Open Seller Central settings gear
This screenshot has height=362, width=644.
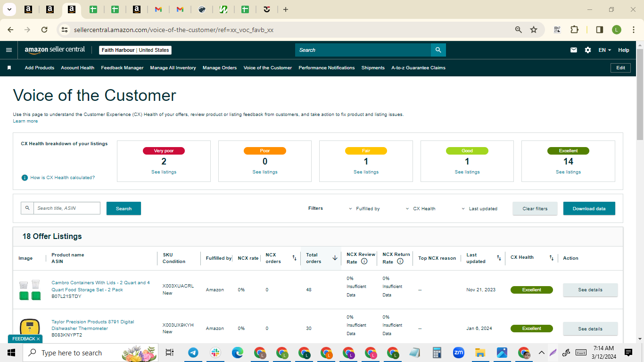pos(588,50)
